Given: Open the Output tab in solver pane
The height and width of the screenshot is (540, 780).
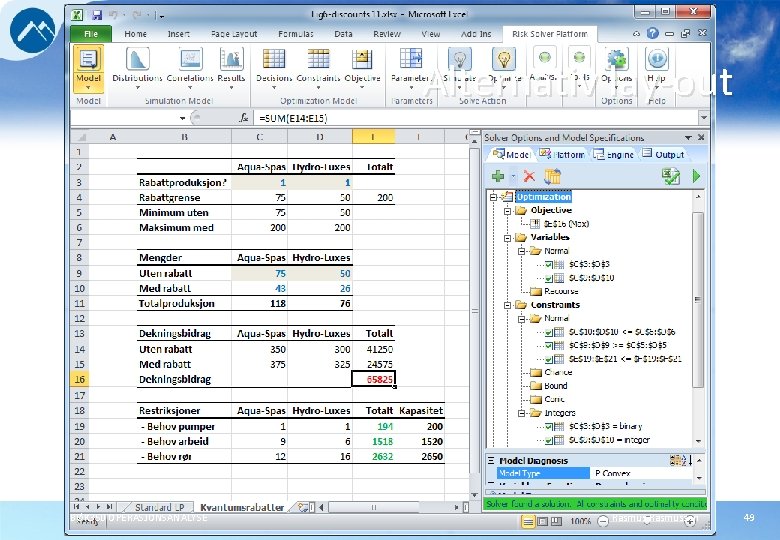Looking at the screenshot, I should [x=664, y=155].
